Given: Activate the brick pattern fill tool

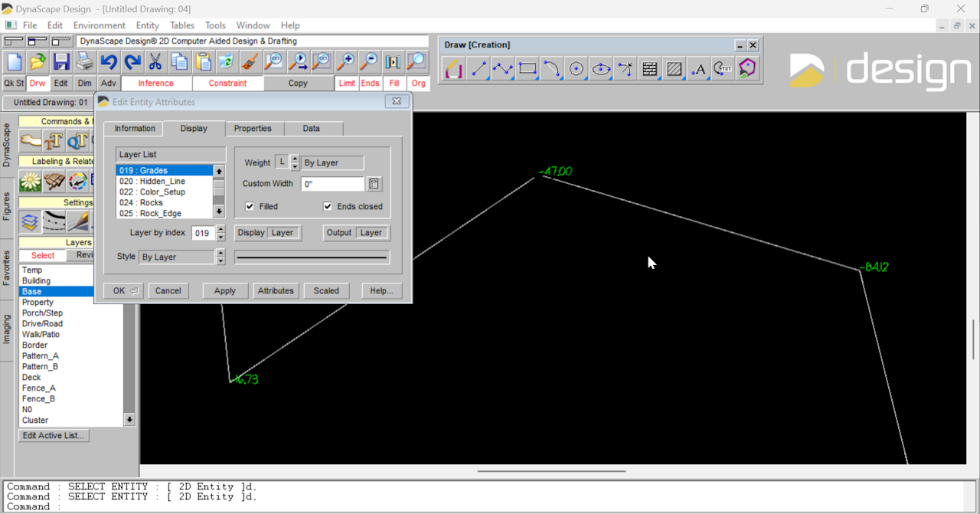Looking at the screenshot, I should (650, 70).
